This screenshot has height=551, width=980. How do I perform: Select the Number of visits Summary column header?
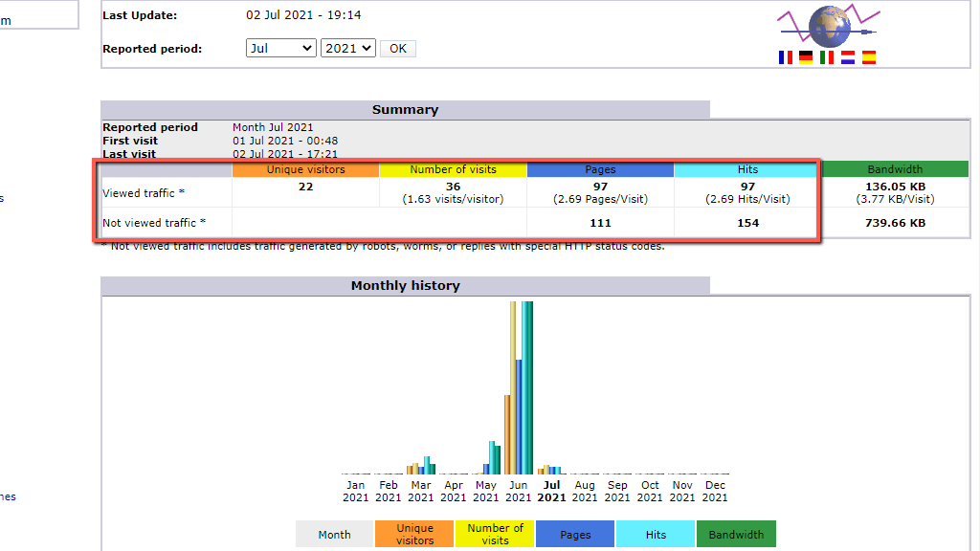(453, 169)
